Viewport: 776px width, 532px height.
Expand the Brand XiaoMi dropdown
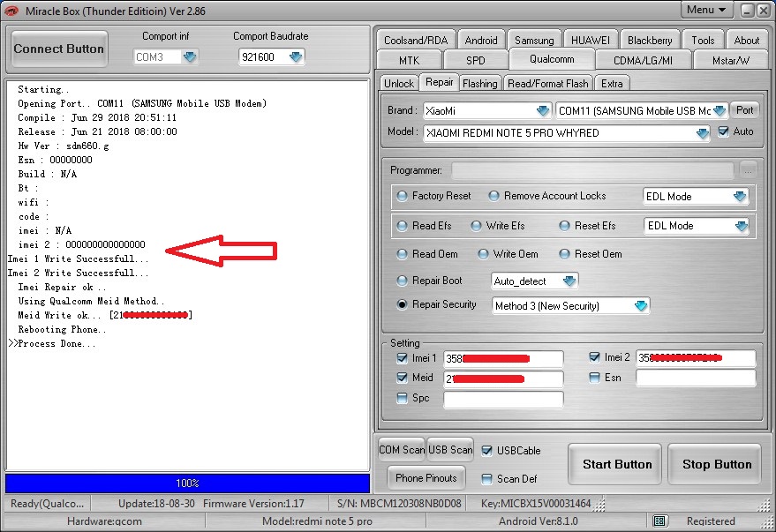click(x=543, y=111)
